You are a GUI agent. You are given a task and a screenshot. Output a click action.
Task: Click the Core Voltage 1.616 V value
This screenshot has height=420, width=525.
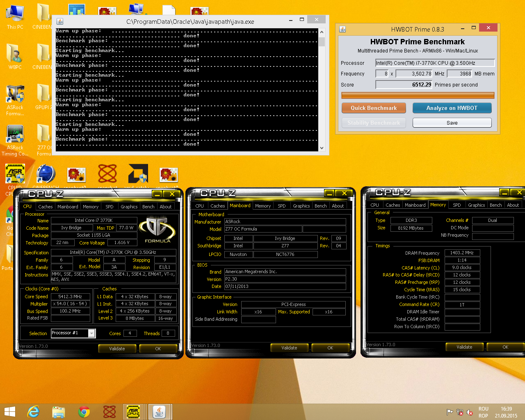(122, 242)
